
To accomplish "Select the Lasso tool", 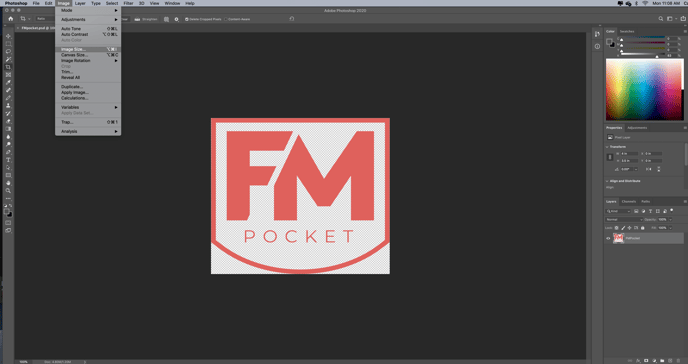I will click(8, 52).
